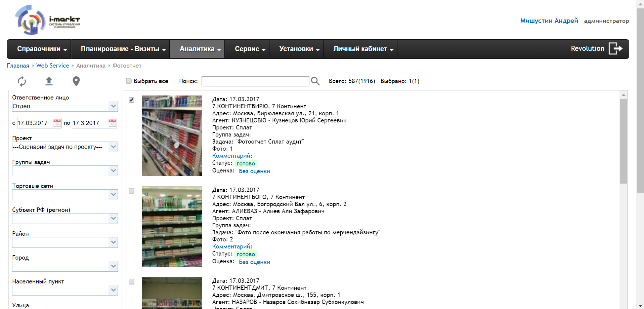Click the map location pin icon
The width and height of the screenshot is (644, 309).
tap(76, 81)
